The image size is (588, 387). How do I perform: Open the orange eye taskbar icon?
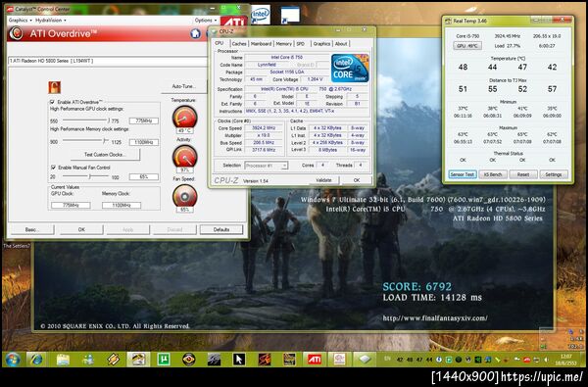click(188, 360)
